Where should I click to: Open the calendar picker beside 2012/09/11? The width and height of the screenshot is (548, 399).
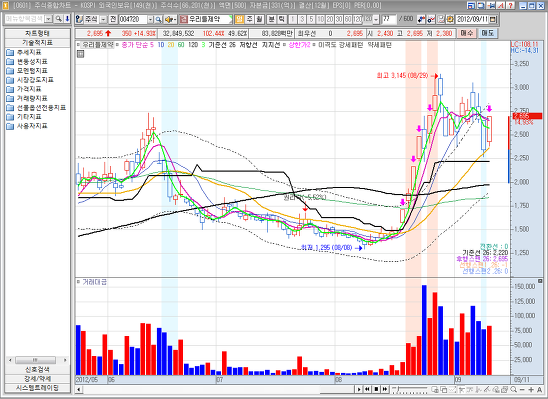pos(493,20)
